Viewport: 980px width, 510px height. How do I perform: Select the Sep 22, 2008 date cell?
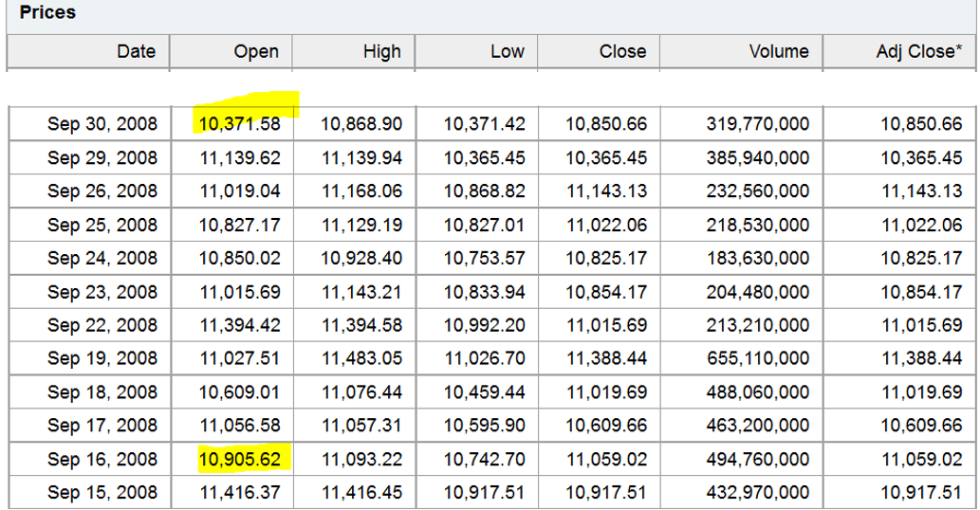tap(102, 325)
